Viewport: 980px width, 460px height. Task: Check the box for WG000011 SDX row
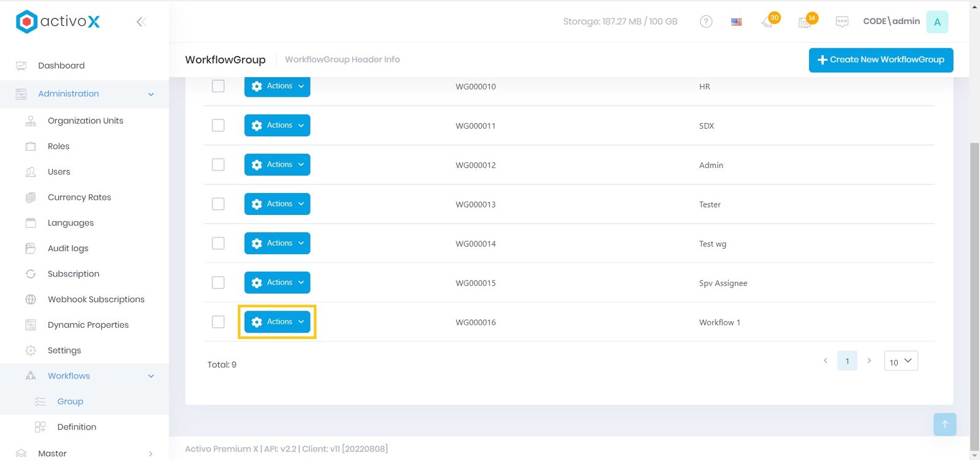click(x=218, y=126)
